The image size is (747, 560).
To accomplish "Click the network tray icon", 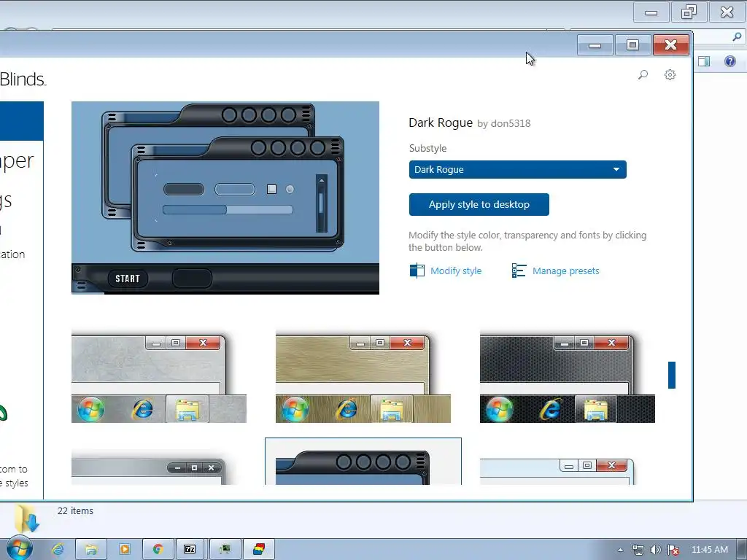I will (638, 550).
